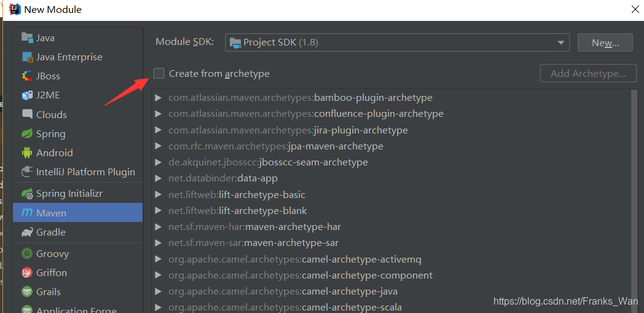Screen dimensions: 644x313
Task: Select jpa-maven-archetype row
Action: (x=392, y=146)
